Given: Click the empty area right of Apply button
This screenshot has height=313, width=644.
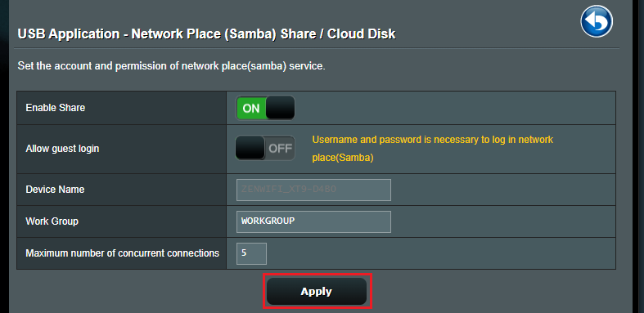Looking at the screenshot, I should pos(493,291).
